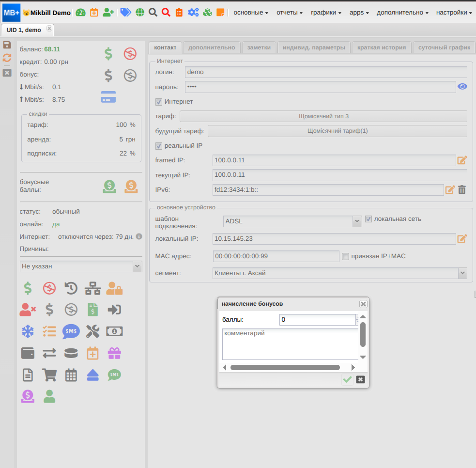Switch to the заметки tab

tap(259, 47)
